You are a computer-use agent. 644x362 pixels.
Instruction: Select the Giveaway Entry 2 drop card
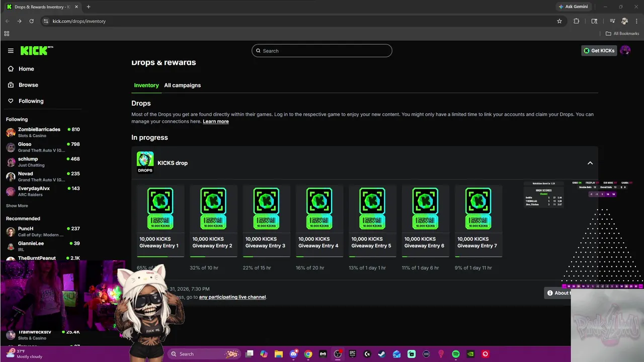pyautogui.click(x=213, y=221)
